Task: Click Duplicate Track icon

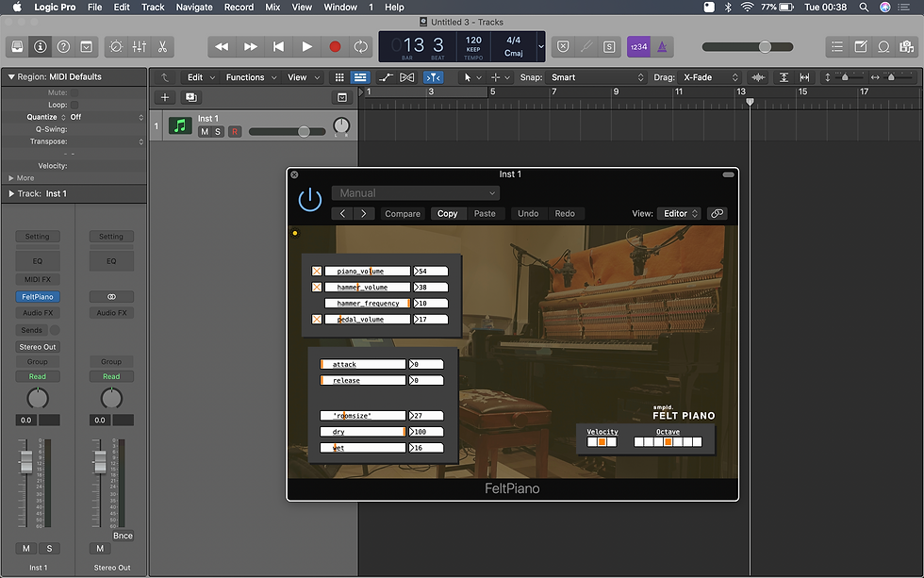Action: click(x=190, y=97)
